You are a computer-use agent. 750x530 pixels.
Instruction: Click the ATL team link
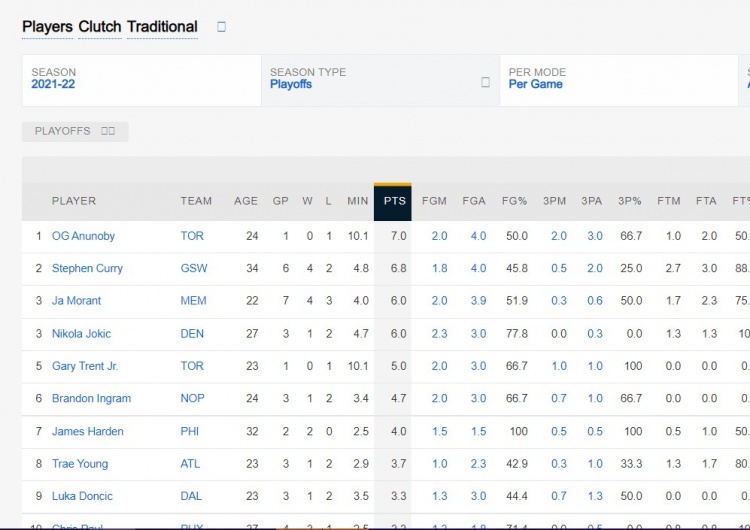[190, 464]
